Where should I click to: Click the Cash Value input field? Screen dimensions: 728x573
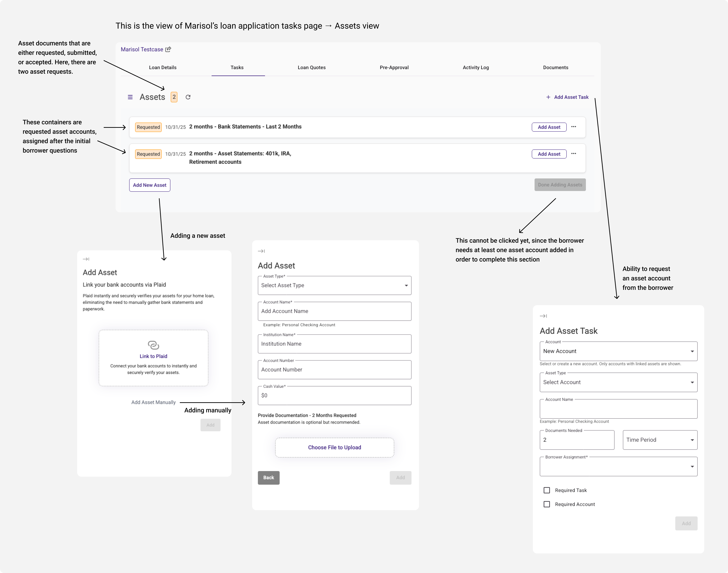pos(334,396)
